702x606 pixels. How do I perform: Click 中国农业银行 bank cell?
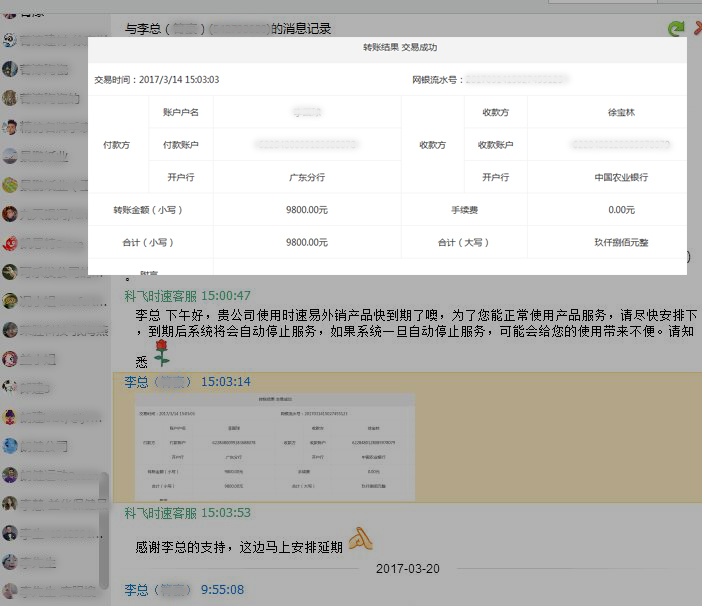point(620,177)
